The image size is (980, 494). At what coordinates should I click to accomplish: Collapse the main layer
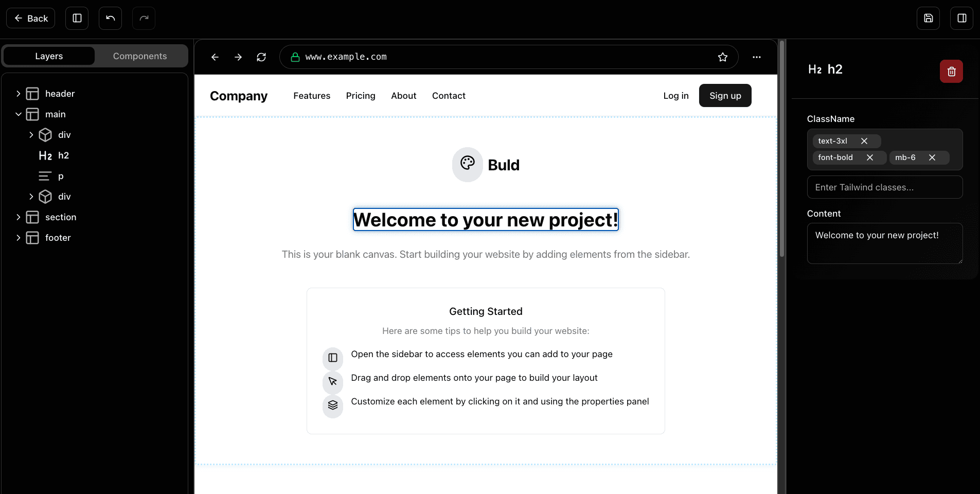click(19, 114)
